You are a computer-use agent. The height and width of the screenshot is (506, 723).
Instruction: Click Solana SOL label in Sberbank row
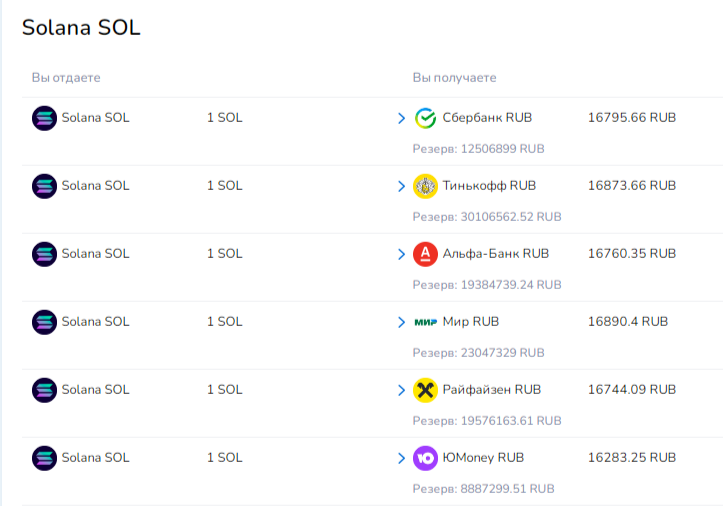pyautogui.click(x=95, y=118)
